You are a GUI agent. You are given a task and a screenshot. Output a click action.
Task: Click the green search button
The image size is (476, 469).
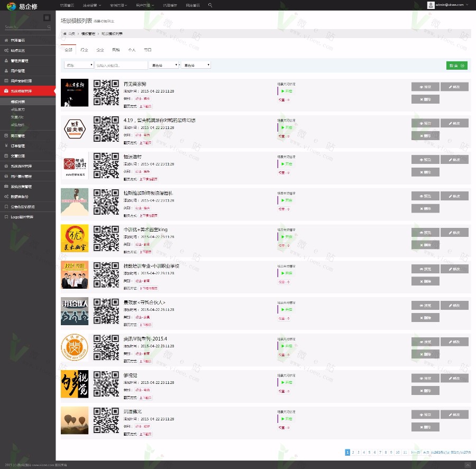coord(456,66)
